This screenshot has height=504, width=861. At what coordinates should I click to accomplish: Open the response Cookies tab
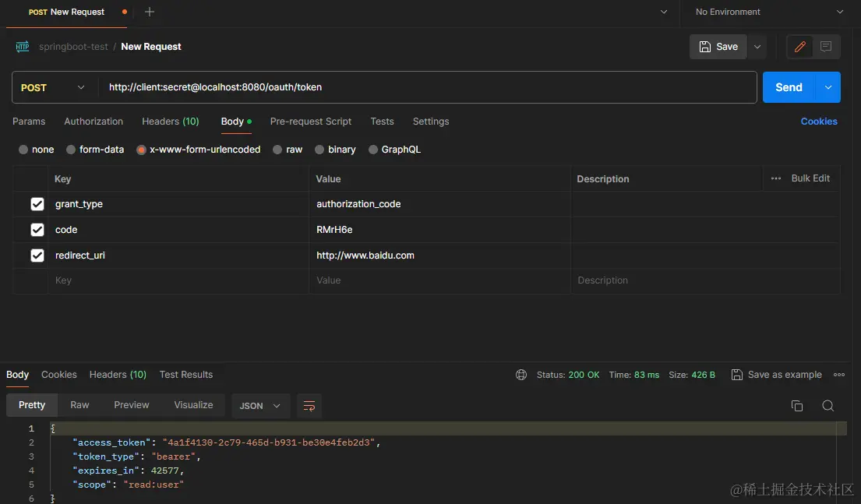(58, 375)
